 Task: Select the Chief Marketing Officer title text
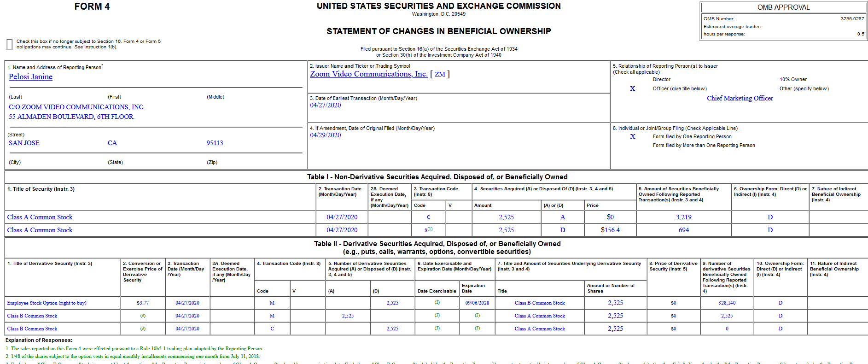click(740, 98)
